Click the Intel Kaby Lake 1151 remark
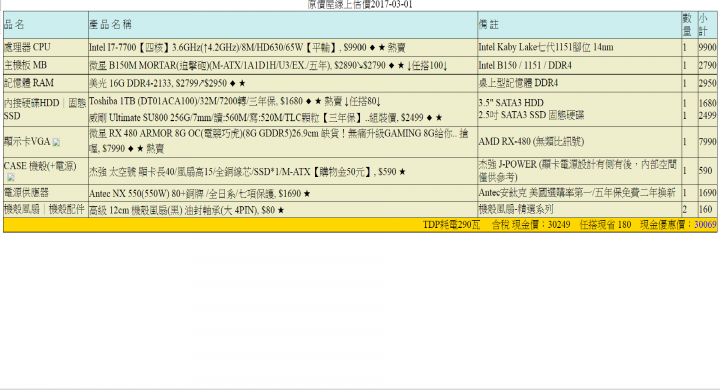 546,47
